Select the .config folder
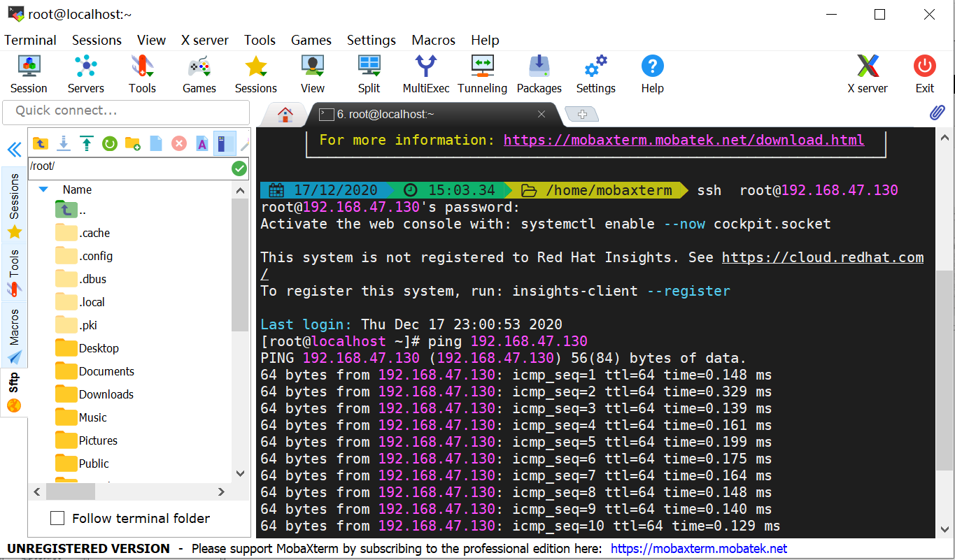The height and width of the screenshot is (560, 955). [84, 256]
